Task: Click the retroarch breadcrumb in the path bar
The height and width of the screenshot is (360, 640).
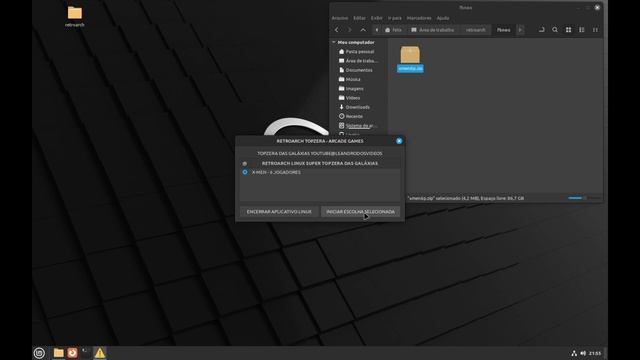Action: (x=476, y=30)
